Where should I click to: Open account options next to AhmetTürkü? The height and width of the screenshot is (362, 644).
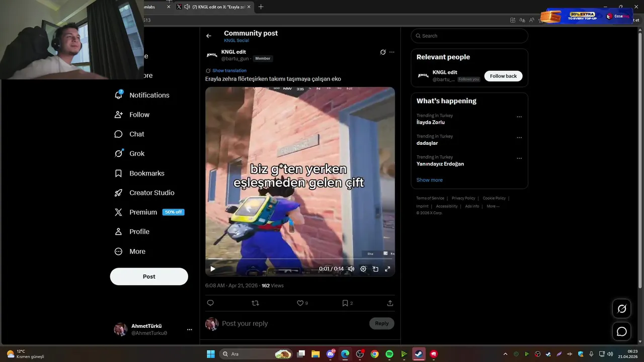coord(190,330)
